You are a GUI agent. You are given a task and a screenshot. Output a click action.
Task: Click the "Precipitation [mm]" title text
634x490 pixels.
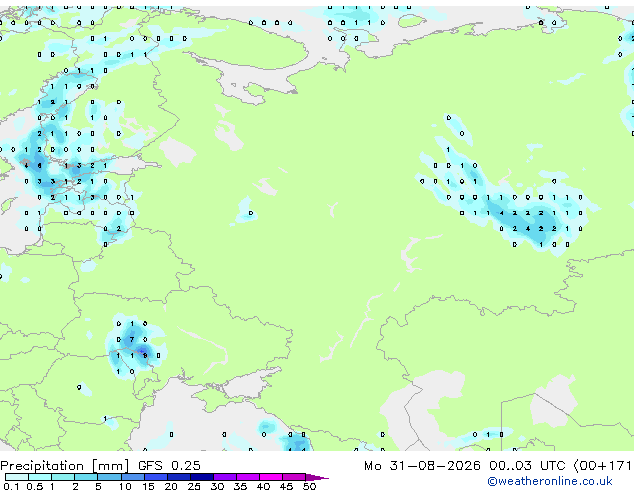(x=65, y=466)
